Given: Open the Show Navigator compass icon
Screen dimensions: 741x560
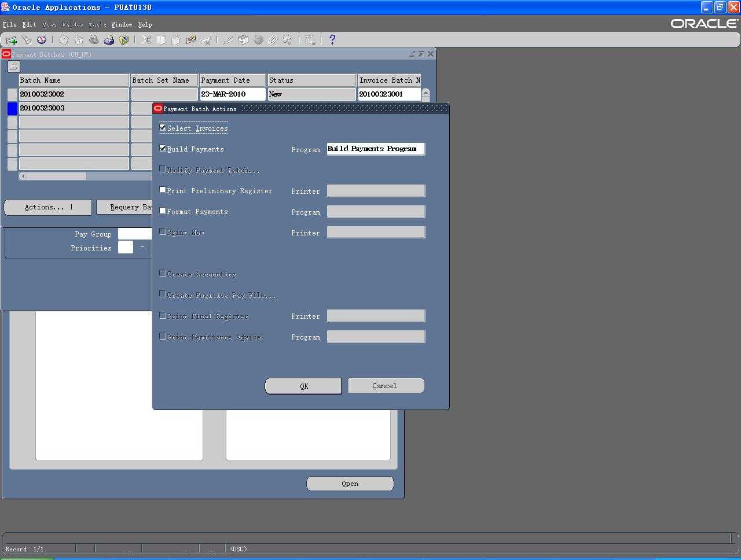Looking at the screenshot, I should pos(42,40).
